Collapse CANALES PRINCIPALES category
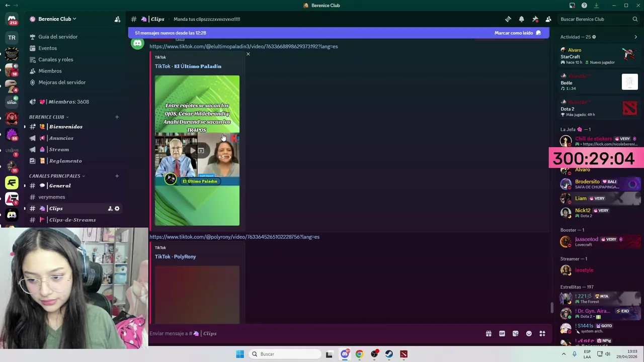This screenshot has width=644, height=362. pos(57,176)
